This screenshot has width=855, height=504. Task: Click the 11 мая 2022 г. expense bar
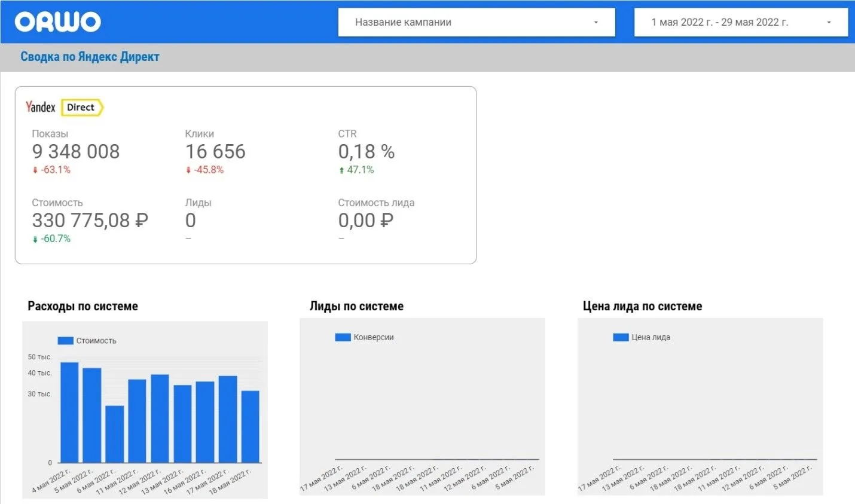137,421
